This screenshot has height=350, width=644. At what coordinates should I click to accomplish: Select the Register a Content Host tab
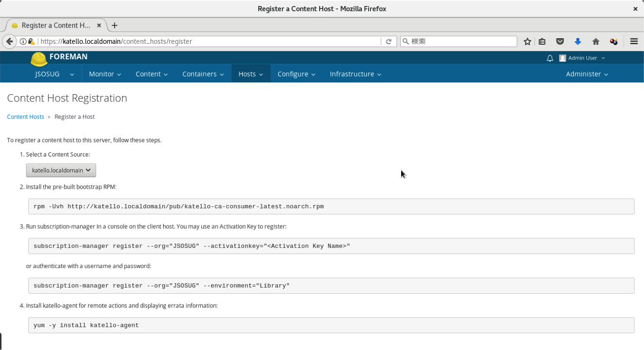click(x=55, y=25)
